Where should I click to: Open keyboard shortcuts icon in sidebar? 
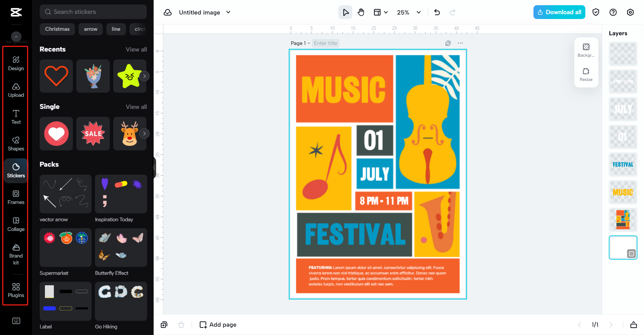click(x=16, y=321)
